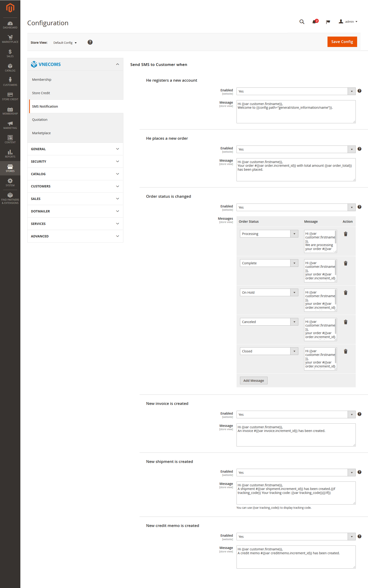Viewport: 368px width, 588px height.
Task: Open the Processing order status dropdown
Action: [x=269, y=234]
